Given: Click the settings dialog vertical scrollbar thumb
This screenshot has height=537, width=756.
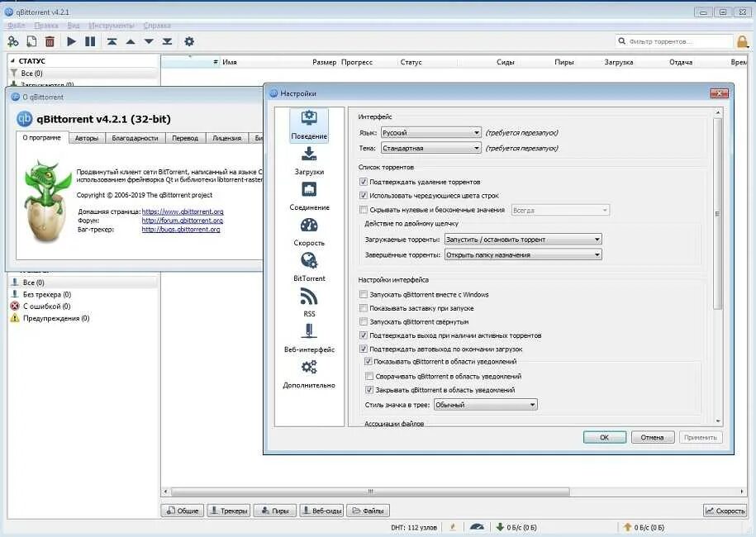Looking at the screenshot, I should click(x=717, y=213).
